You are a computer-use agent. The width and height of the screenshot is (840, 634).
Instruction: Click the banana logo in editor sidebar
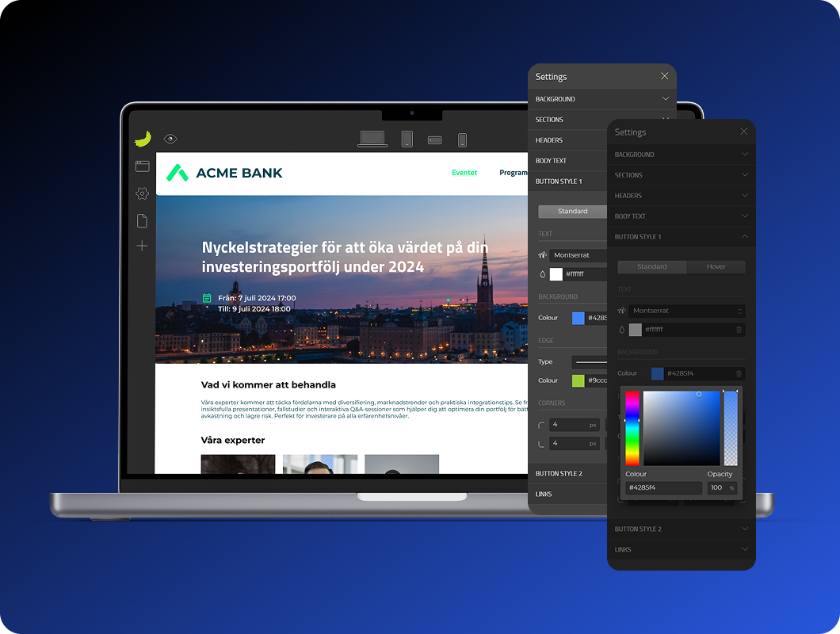(143, 139)
